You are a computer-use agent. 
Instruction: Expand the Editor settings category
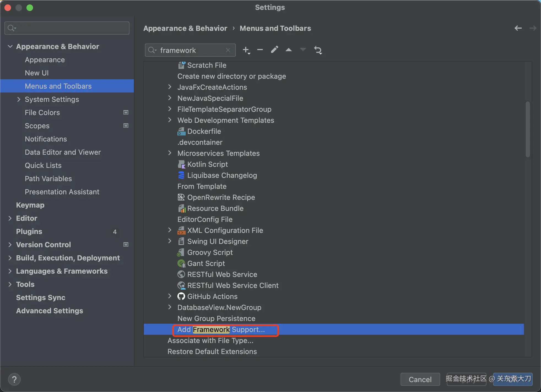(10, 218)
